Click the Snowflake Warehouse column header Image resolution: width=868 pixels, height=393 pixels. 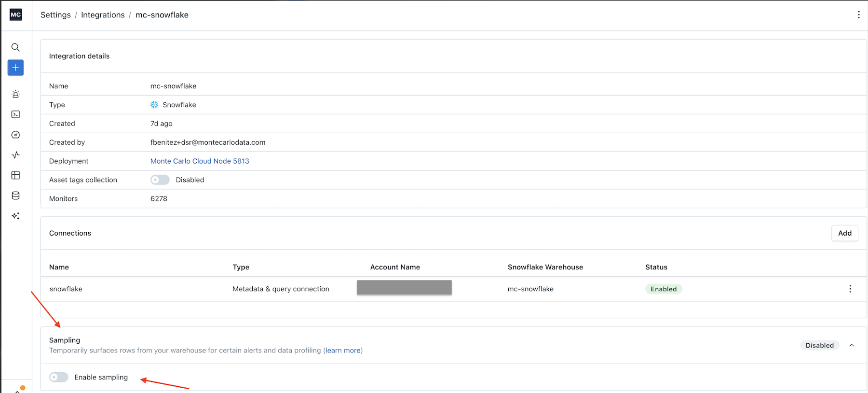point(545,267)
